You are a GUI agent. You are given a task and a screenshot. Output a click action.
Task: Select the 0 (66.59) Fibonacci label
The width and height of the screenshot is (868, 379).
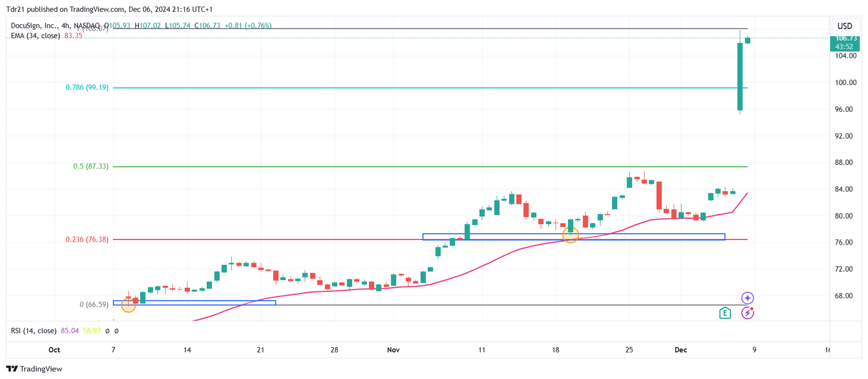94,304
